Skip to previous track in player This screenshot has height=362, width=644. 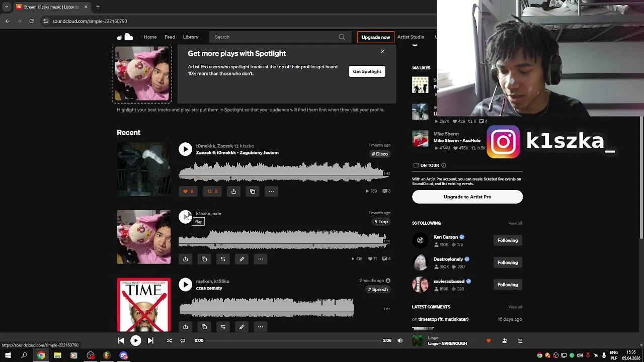[x=121, y=340]
